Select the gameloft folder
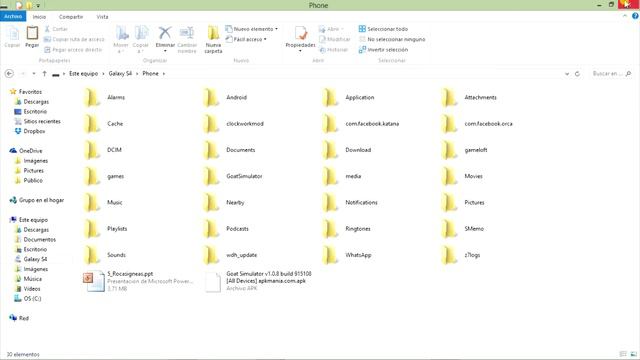This screenshot has width=640, height=360. click(x=464, y=150)
